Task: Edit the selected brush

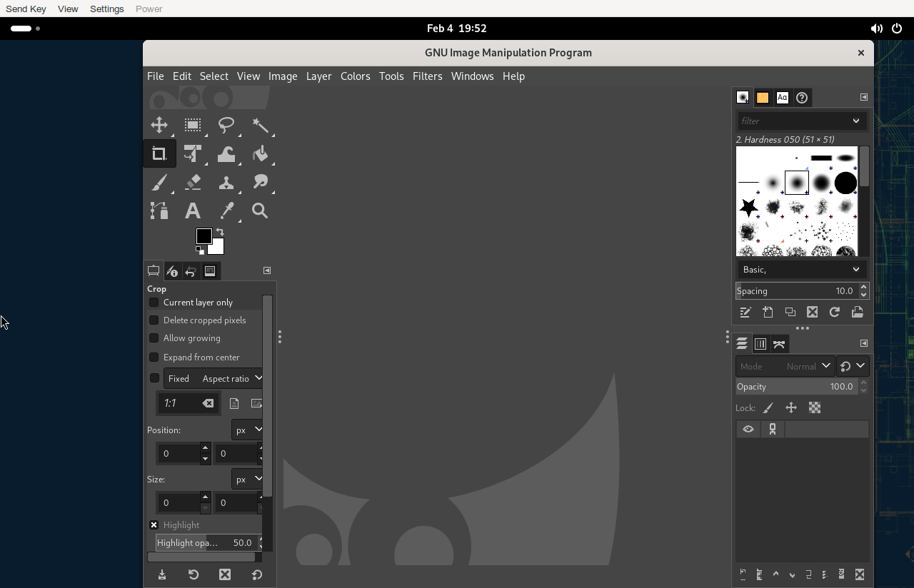Action: click(x=745, y=312)
